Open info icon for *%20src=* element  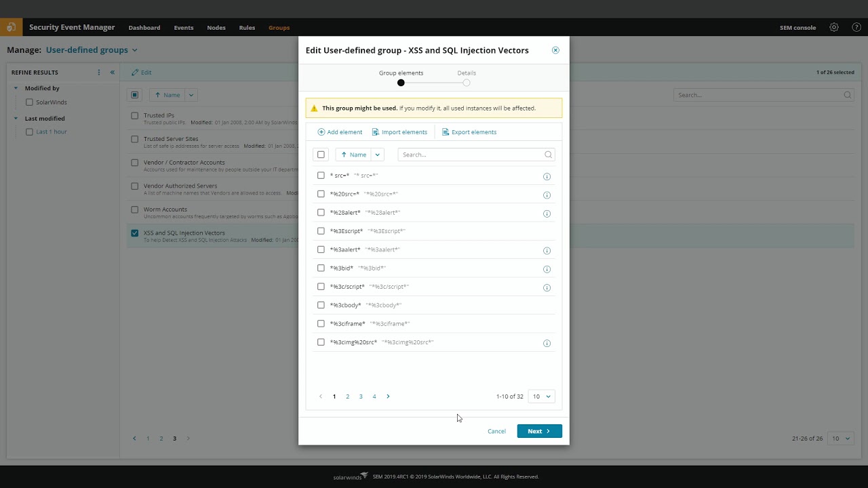tap(547, 195)
